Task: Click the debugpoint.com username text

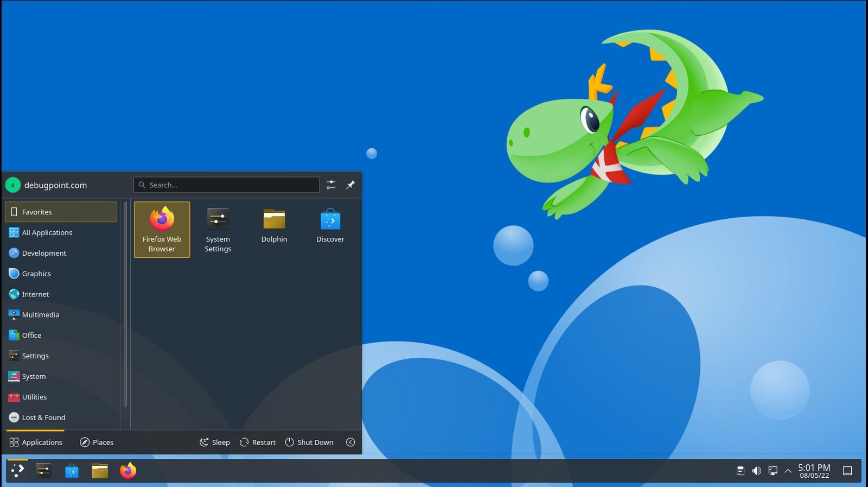Action: [x=55, y=185]
